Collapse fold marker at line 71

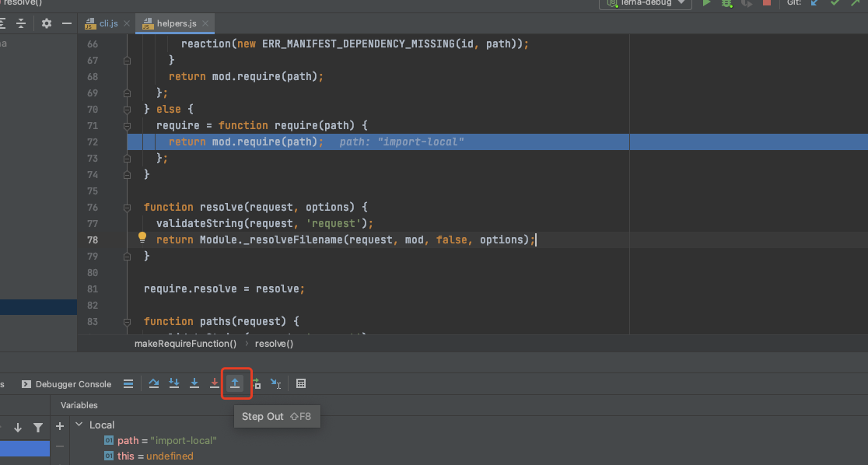tap(127, 126)
